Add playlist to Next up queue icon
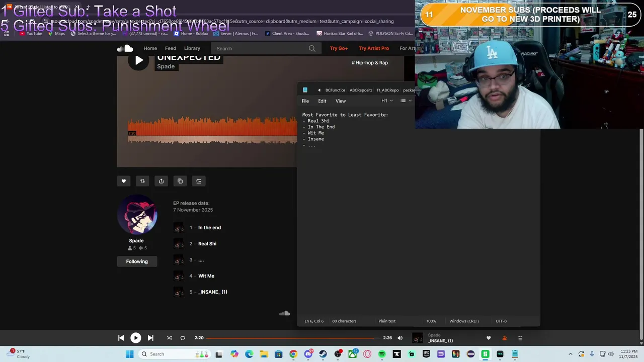Image resolution: width=644 pixels, height=362 pixels. (x=199, y=181)
